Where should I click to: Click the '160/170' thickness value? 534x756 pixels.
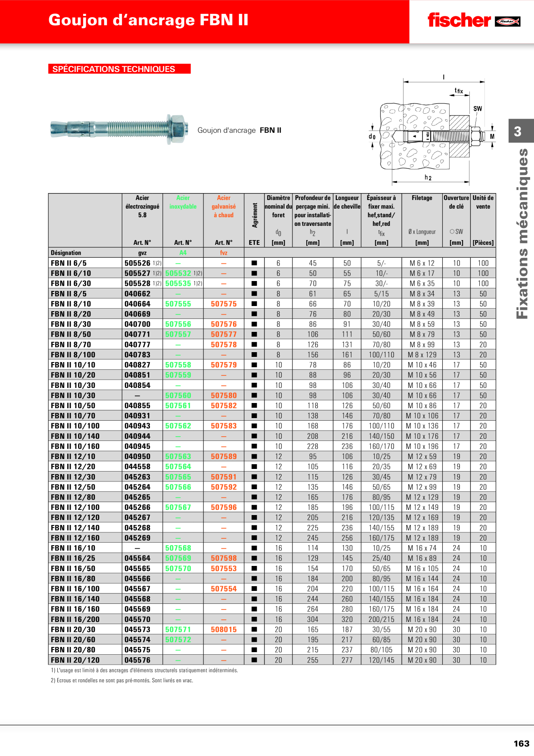click(x=382, y=446)
